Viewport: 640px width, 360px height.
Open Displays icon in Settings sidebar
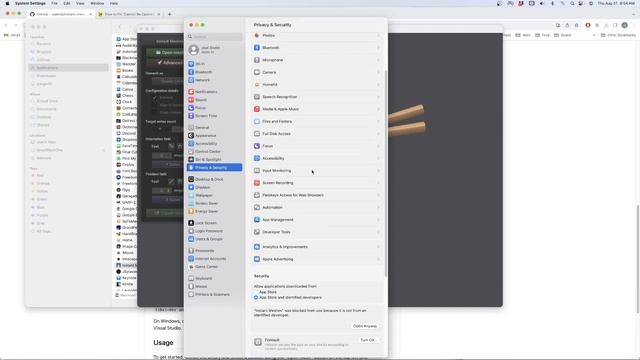pyautogui.click(x=191, y=187)
